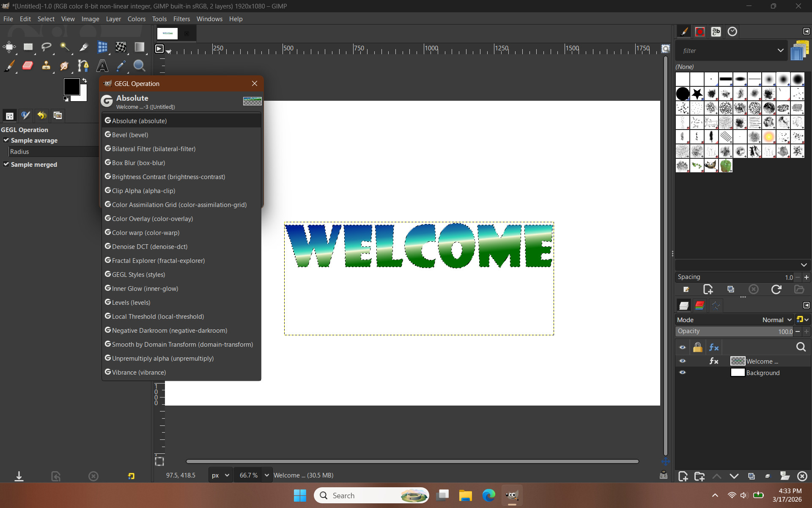Select the Text tool

pyautogui.click(x=102, y=66)
